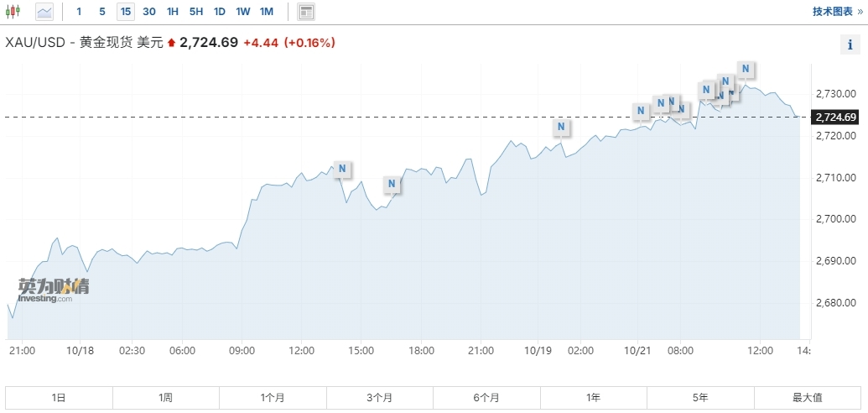Viewport: 868px width, 413px height.
Task: Show the 1日 time range
Action: (59, 397)
